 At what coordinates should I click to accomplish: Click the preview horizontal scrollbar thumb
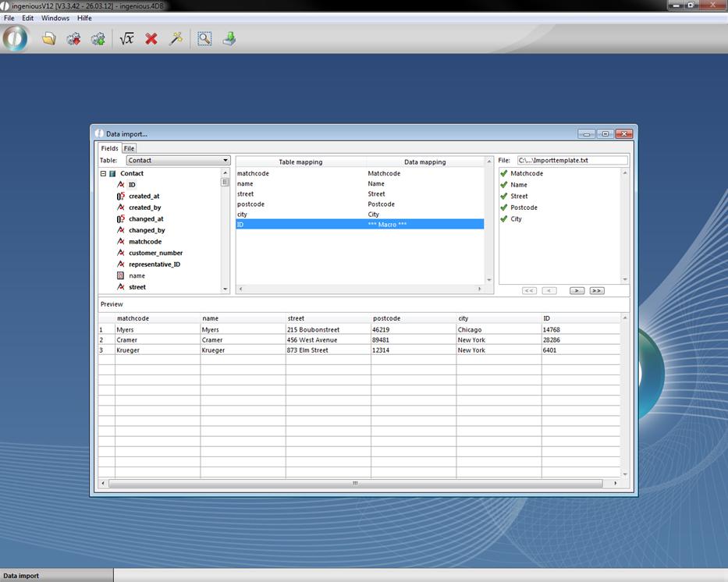click(x=355, y=484)
